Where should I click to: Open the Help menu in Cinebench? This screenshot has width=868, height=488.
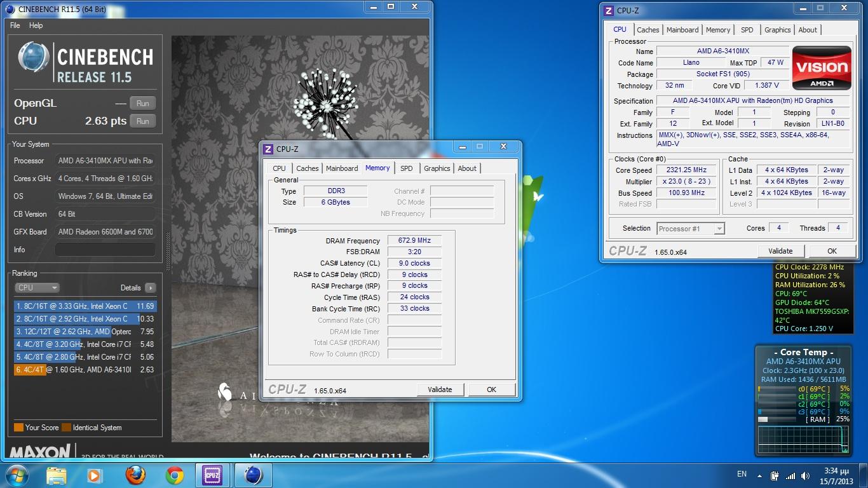36,25
